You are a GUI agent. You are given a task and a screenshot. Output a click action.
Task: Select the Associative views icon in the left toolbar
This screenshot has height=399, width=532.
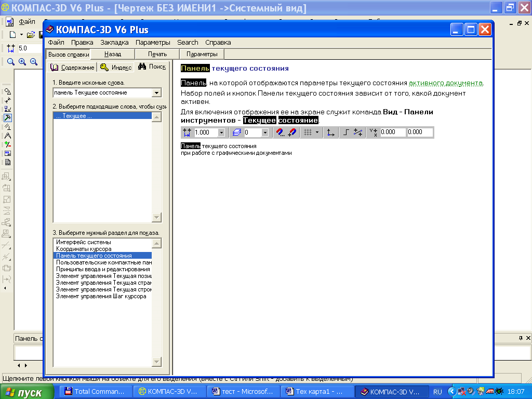7,153
